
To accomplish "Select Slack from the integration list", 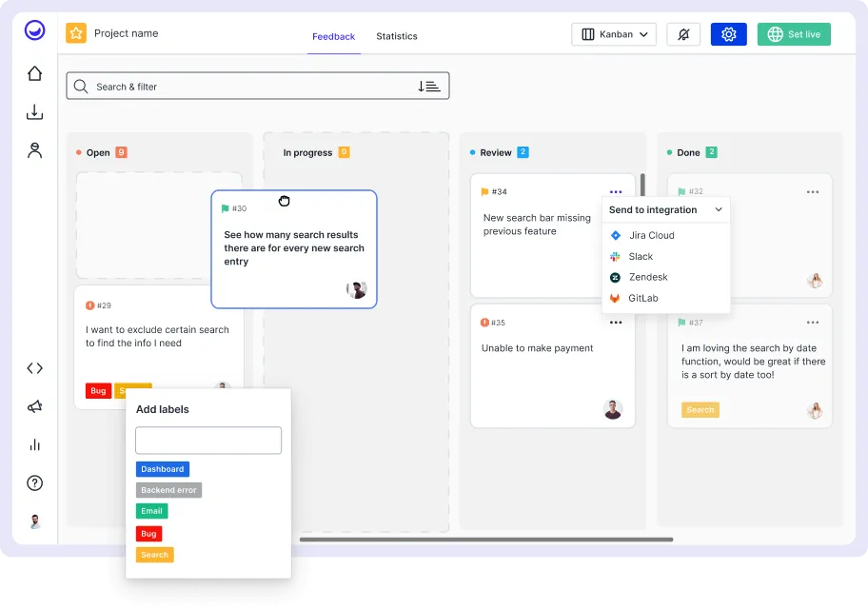I will 641,256.
